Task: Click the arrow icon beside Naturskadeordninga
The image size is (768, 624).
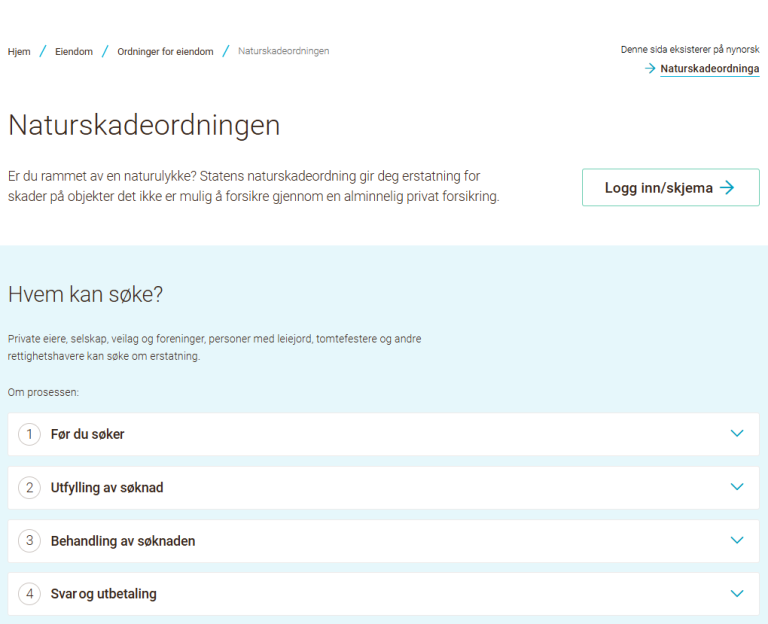Action: pos(650,69)
